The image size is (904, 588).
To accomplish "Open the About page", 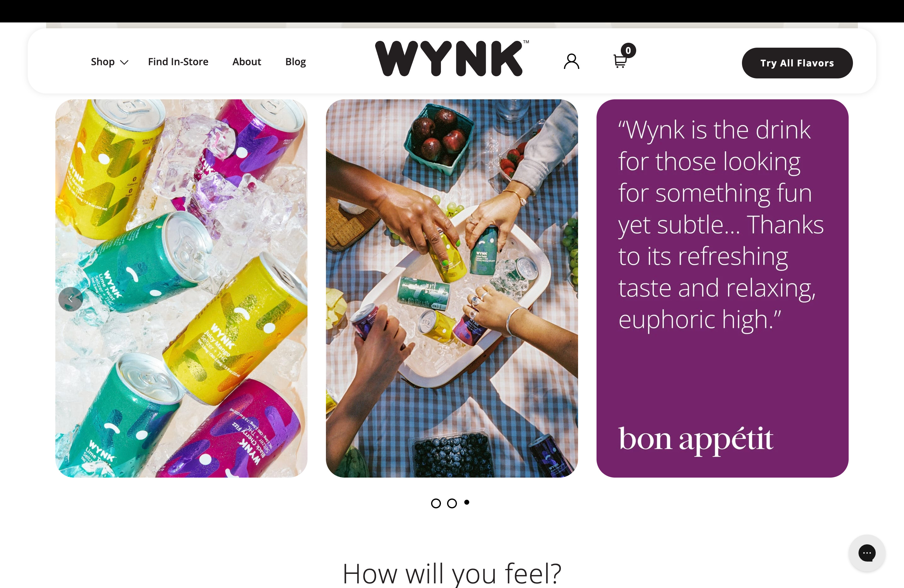I will 247,62.
